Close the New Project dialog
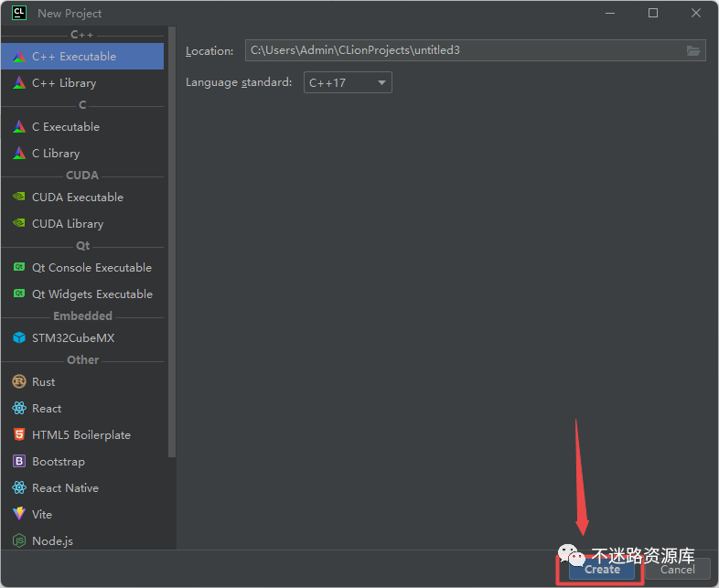Screen dimensions: 719x588 pos(695,13)
